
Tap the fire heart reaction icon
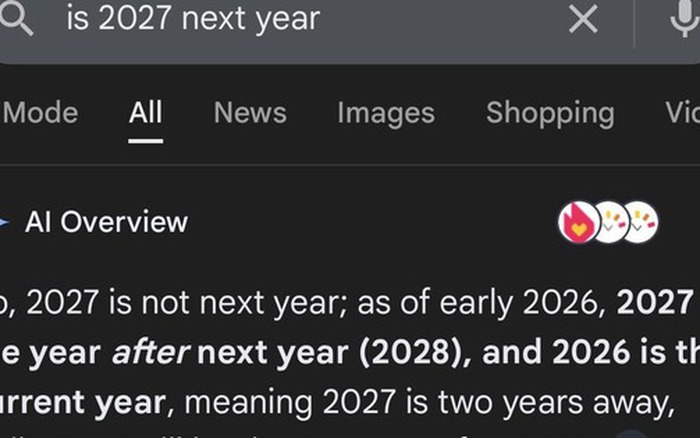tap(578, 223)
